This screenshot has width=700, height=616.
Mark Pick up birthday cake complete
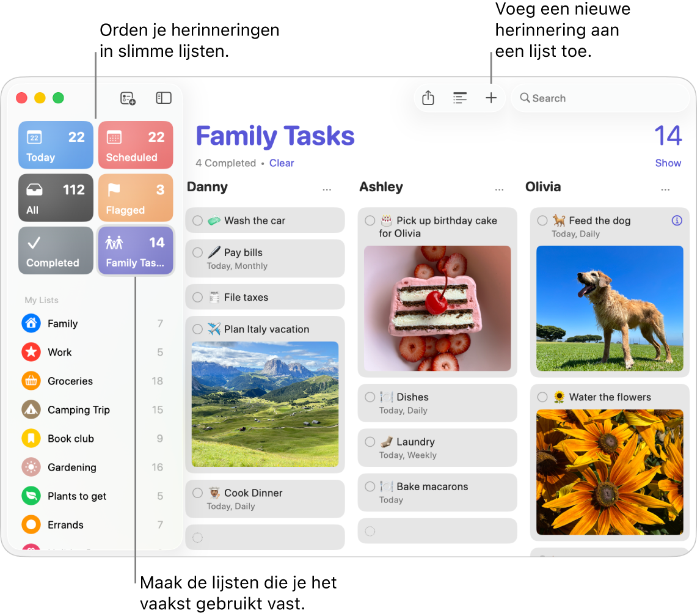tap(371, 221)
